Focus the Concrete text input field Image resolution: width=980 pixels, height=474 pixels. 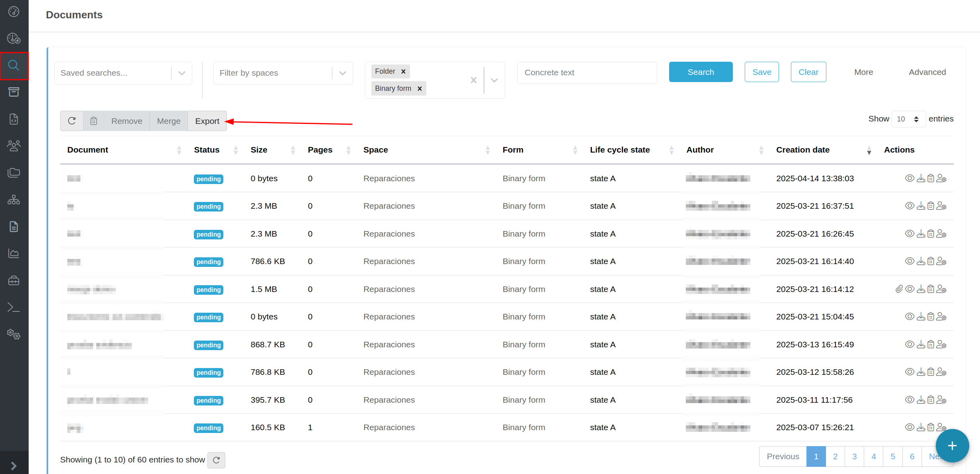pos(586,72)
